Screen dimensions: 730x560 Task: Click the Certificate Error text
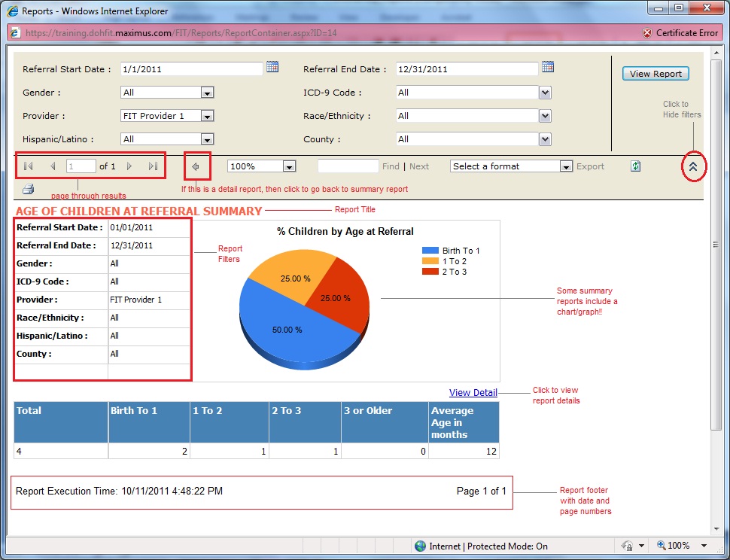click(x=687, y=33)
